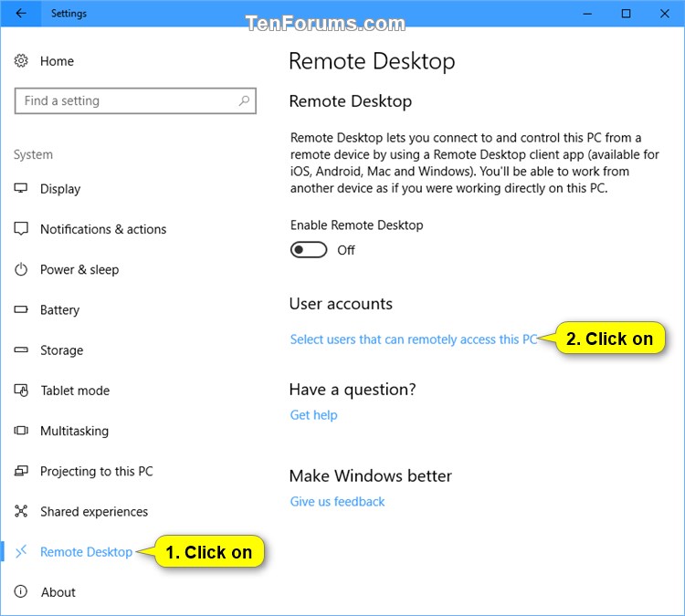Open Battery settings
Viewport: 685px width, 616px height.
point(60,310)
